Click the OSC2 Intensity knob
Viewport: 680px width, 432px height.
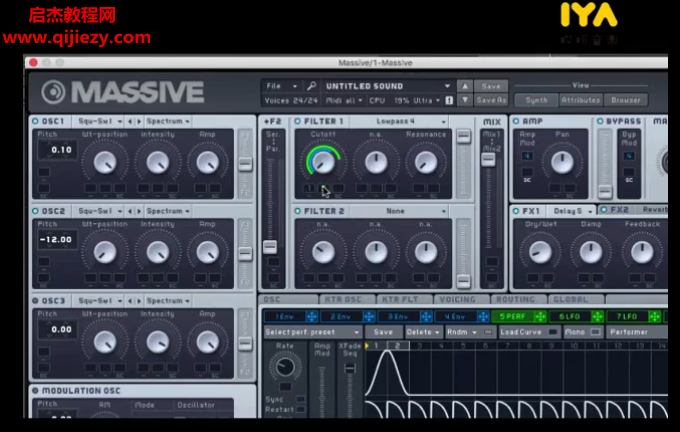coord(157,252)
